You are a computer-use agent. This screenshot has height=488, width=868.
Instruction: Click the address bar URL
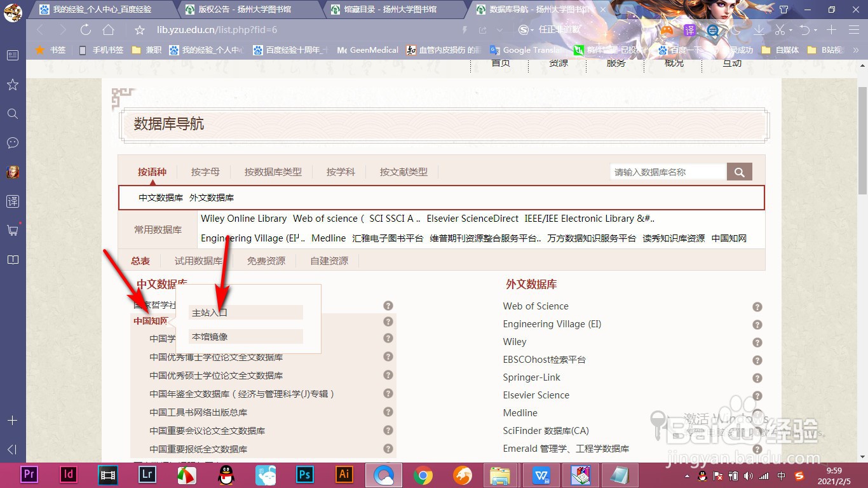coord(217,30)
